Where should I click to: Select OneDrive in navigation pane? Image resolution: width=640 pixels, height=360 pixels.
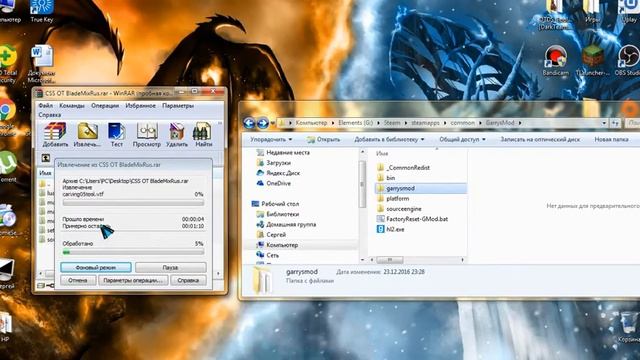coord(273,183)
